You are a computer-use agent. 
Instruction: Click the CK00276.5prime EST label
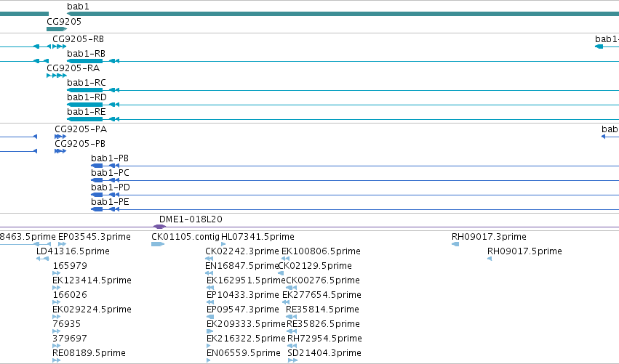pyautogui.click(x=323, y=280)
